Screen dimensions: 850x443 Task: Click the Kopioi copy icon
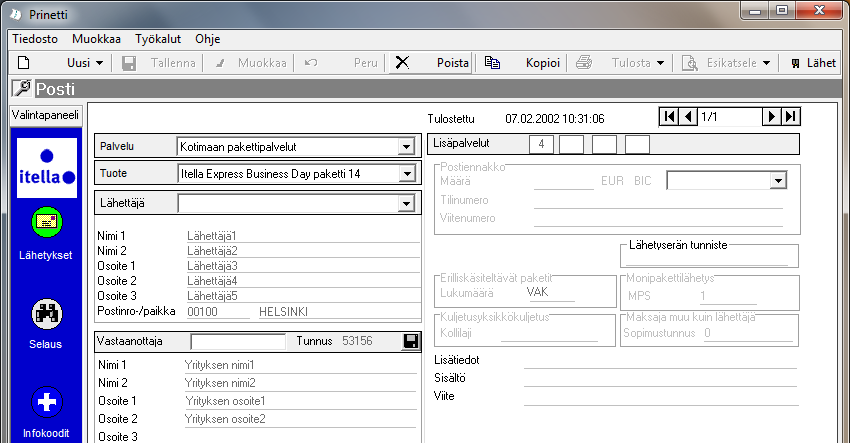[x=492, y=63]
